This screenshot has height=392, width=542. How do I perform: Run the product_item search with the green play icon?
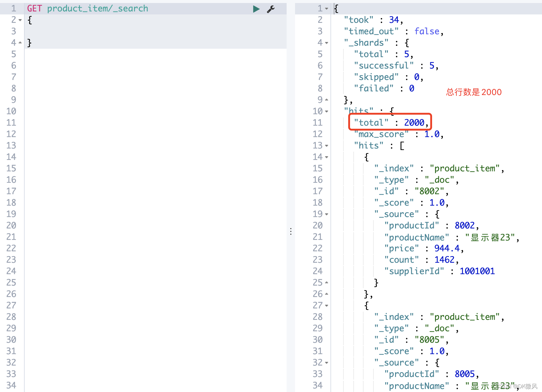[256, 9]
